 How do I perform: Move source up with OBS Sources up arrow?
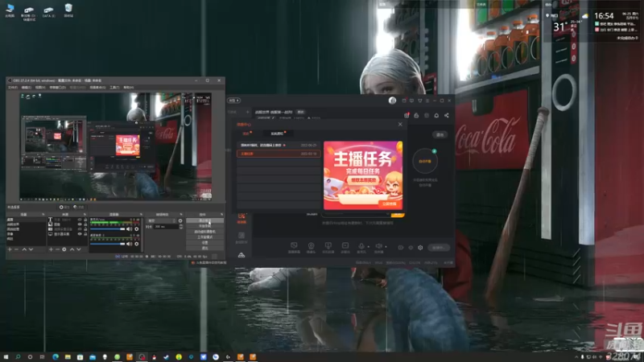coord(72,249)
